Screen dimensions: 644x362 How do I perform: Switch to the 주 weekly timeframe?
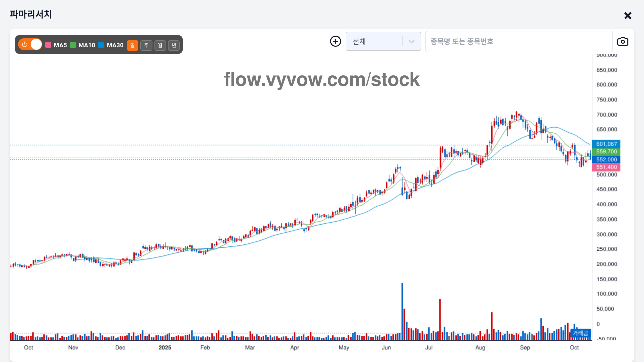(x=146, y=45)
